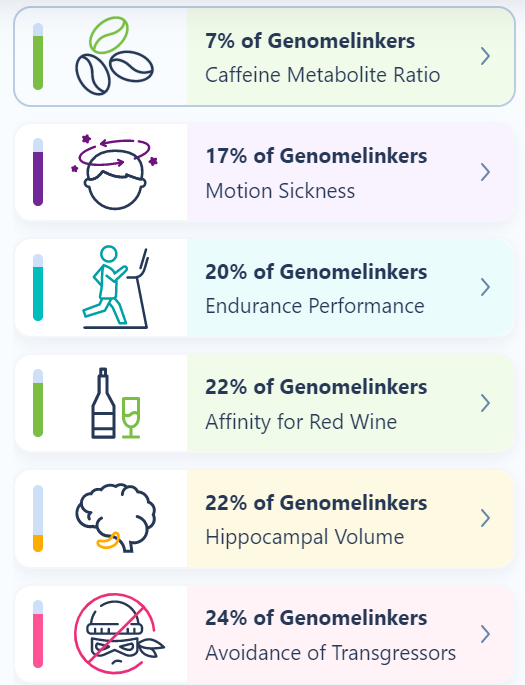525x685 pixels.
Task: Open the Avoidance of Transgressors label
Action: pyautogui.click(x=331, y=653)
